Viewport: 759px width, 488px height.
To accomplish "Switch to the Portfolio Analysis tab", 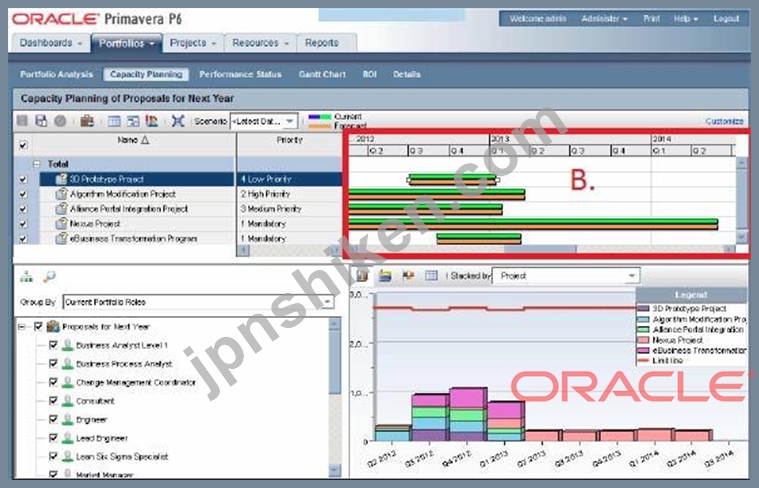I will pyautogui.click(x=57, y=74).
